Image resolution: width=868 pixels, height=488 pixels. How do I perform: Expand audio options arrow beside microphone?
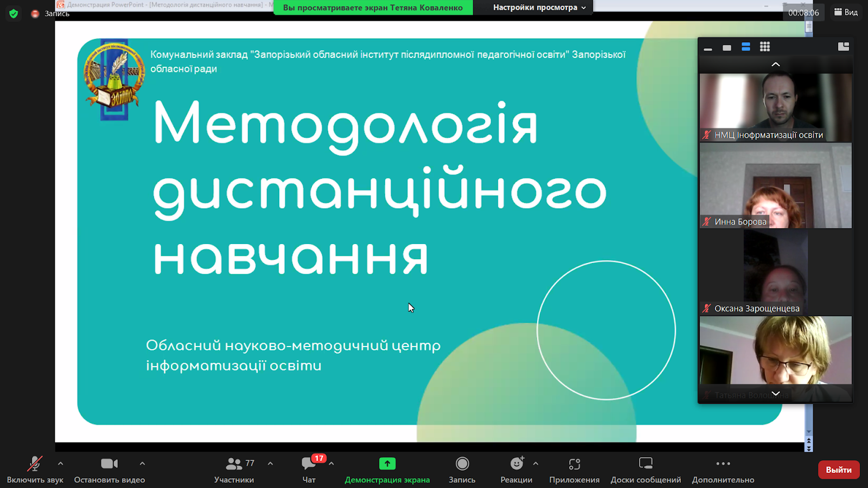click(60, 464)
